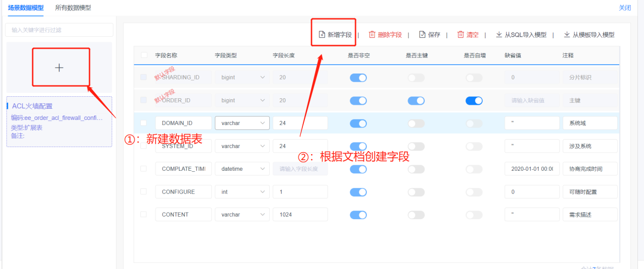The image size is (644, 269).
Task: Click the 删除字段 delete-field button
Action: pos(385,35)
